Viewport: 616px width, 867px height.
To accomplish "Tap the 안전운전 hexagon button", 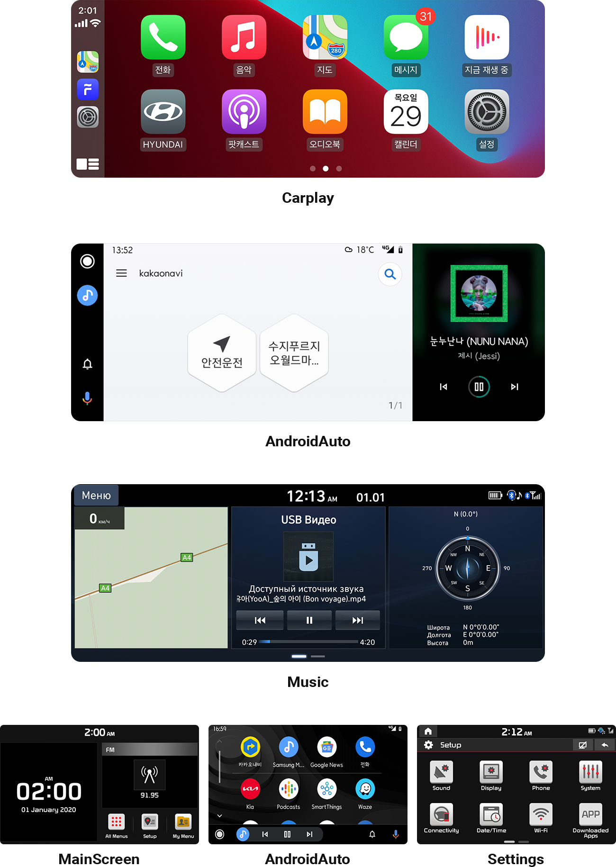I will [222, 353].
